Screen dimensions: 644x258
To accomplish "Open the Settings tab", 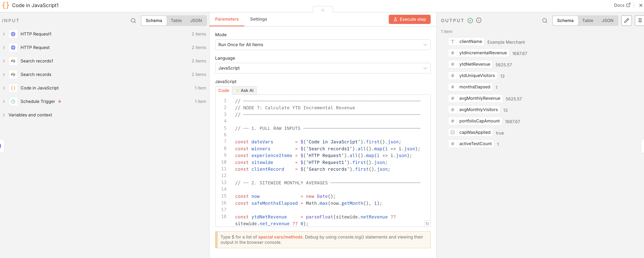I will [x=258, y=19].
